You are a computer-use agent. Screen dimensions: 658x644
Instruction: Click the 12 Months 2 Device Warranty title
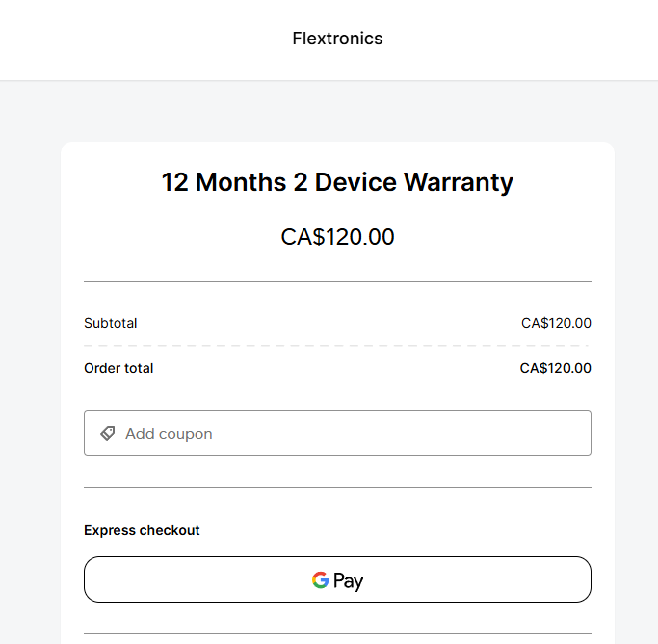pyautogui.click(x=337, y=182)
